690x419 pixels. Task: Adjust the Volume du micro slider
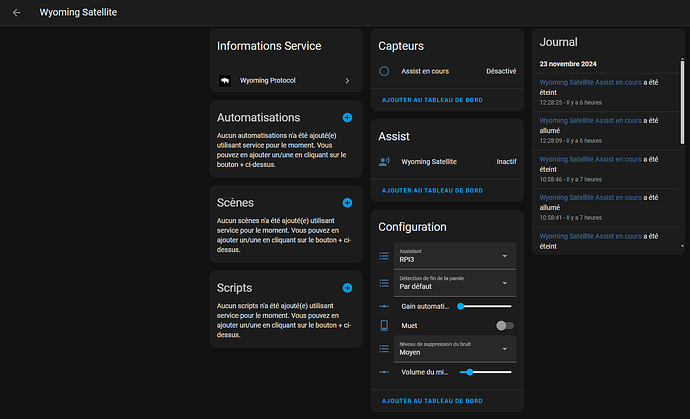[485, 372]
